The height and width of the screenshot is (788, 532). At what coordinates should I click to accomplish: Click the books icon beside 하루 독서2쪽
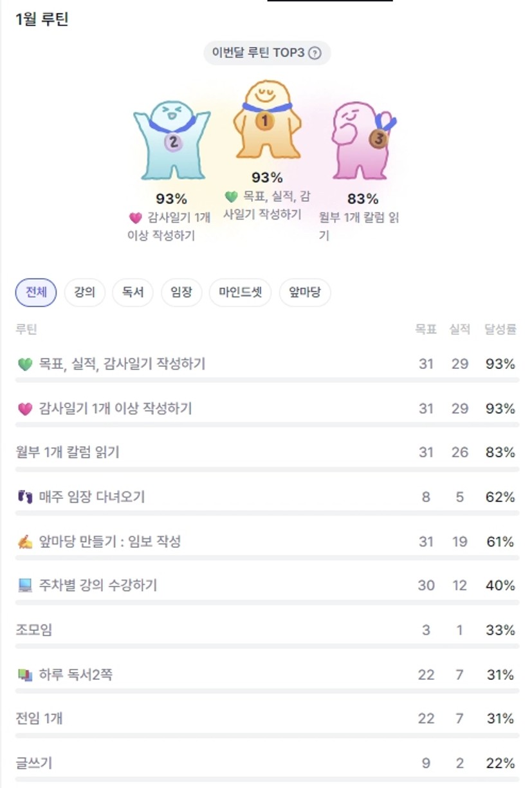point(25,675)
